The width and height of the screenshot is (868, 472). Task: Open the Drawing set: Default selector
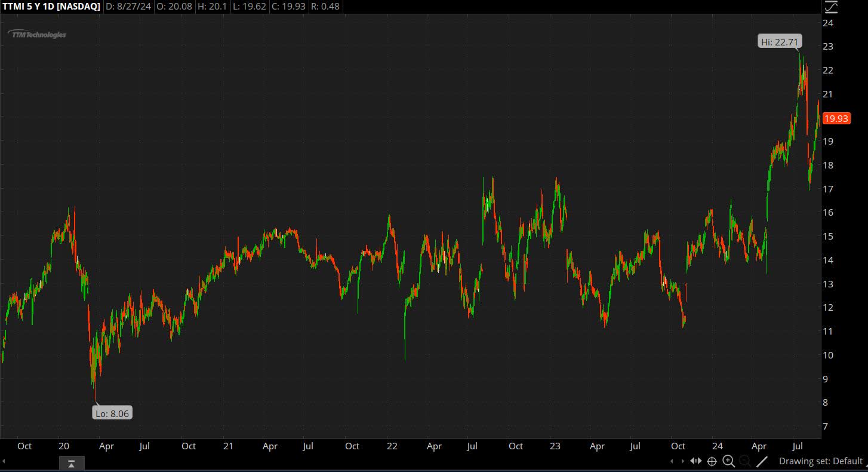[x=821, y=461]
